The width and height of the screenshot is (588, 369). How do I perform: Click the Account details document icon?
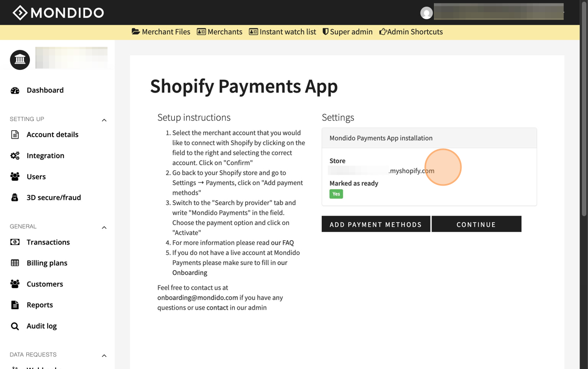(x=15, y=135)
